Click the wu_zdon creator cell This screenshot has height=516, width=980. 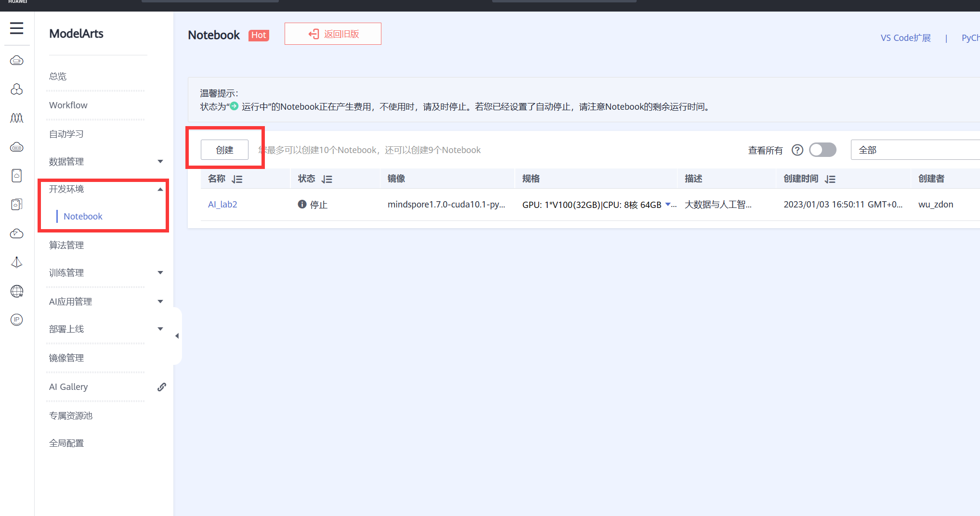tap(936, 205)
